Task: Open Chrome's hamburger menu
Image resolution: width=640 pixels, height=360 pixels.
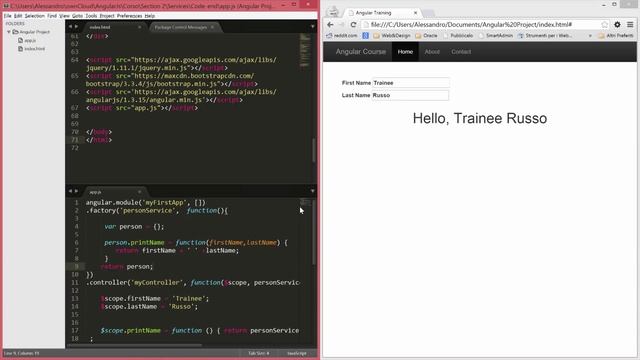Action: coord(630,24)
